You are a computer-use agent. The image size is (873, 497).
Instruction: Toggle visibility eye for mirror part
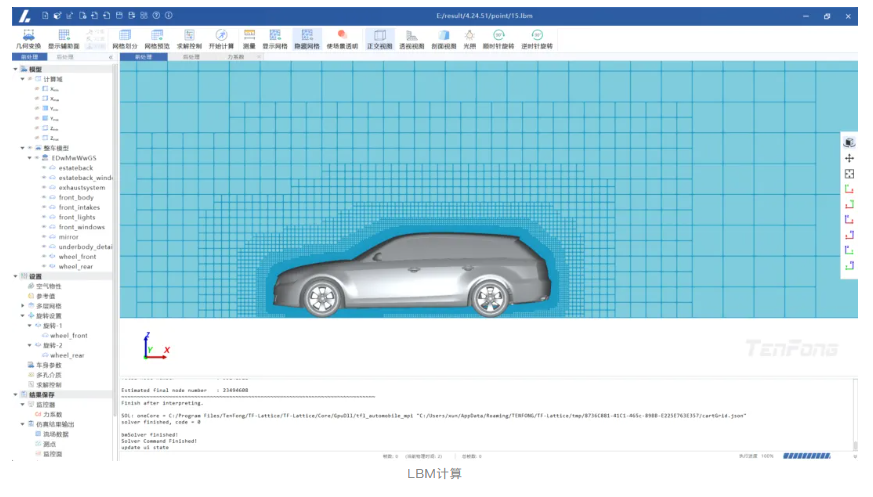[x=46, y=237]
